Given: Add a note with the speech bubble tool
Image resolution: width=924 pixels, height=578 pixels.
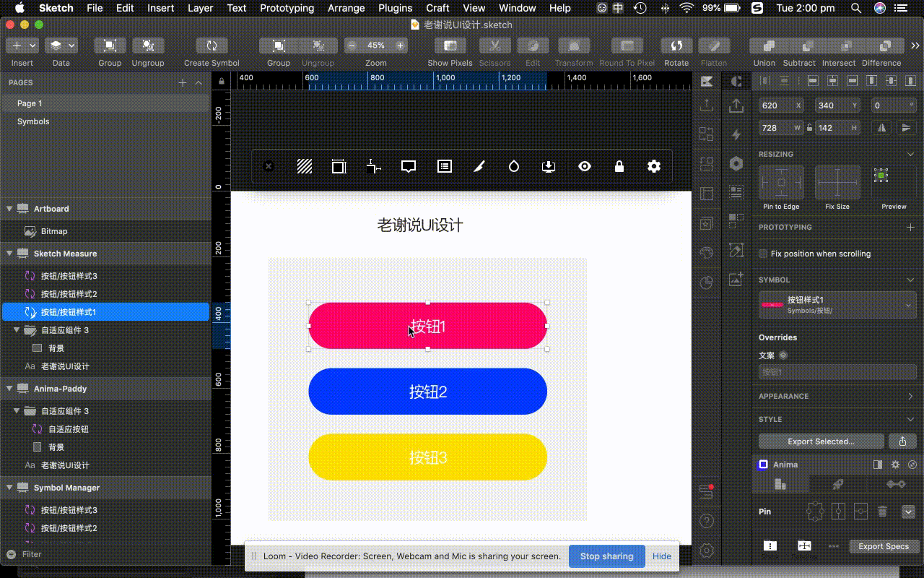Looking at the screenshot, I should [x=409, y=166].
